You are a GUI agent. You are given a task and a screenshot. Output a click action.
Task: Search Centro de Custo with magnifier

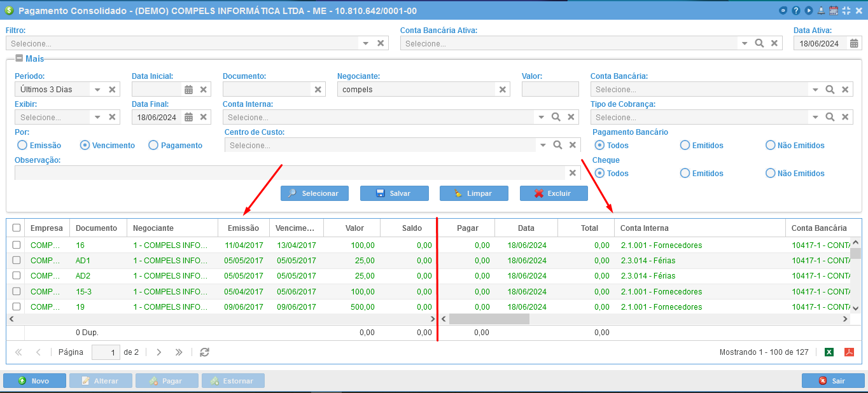pos(557,145)
